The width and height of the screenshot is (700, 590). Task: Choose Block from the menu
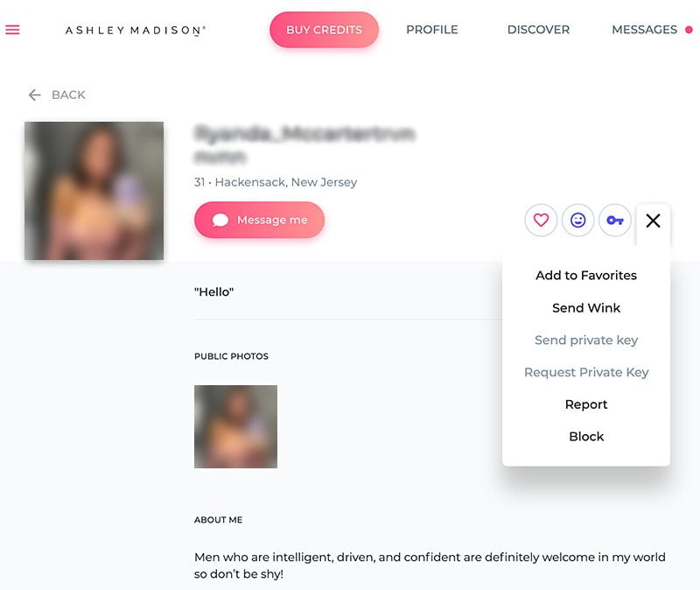[x=586, y=436]
